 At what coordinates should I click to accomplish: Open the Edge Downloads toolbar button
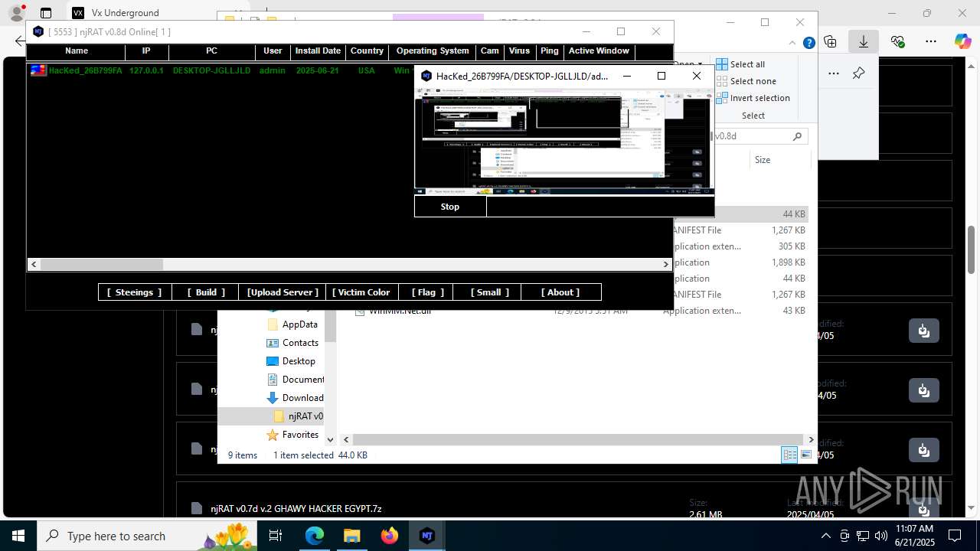coord(864,41)
